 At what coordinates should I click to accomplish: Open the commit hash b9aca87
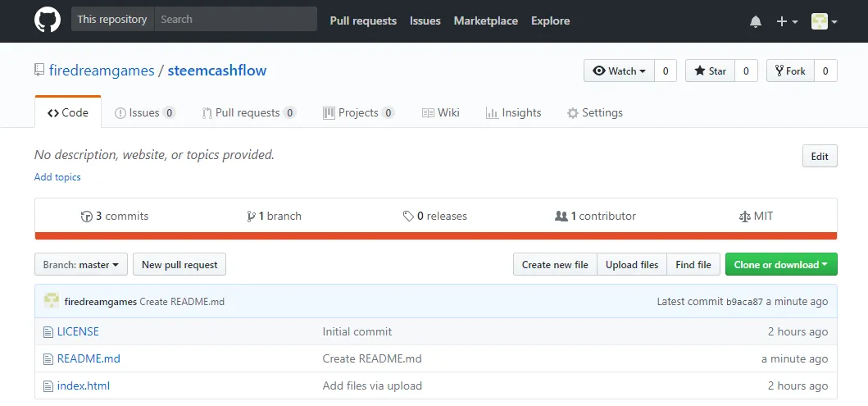pos(744,302)
